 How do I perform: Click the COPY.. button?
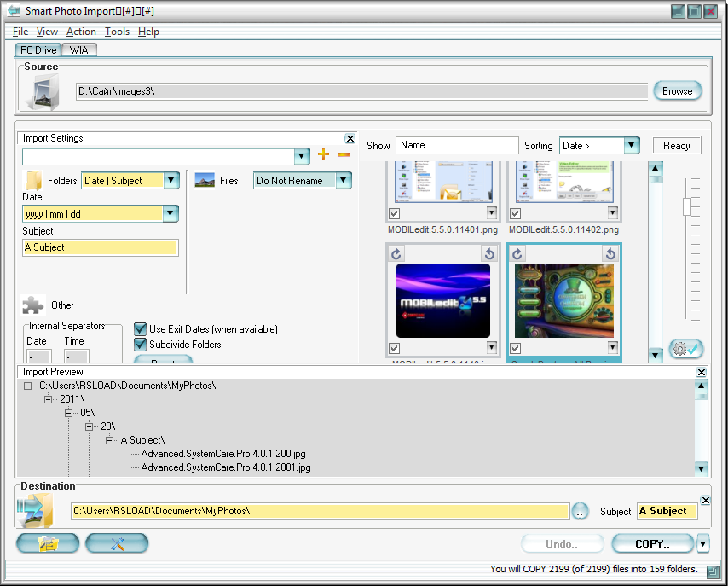652,543
